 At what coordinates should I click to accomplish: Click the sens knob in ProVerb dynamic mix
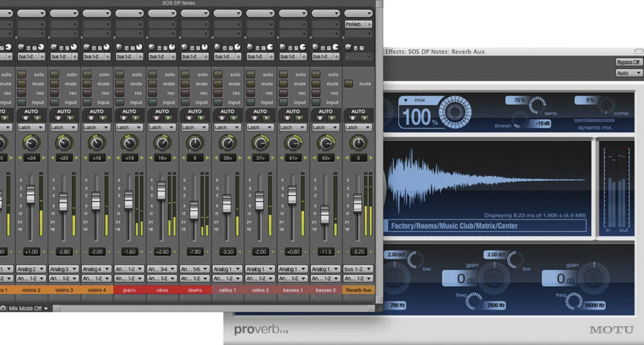(537, 105)
